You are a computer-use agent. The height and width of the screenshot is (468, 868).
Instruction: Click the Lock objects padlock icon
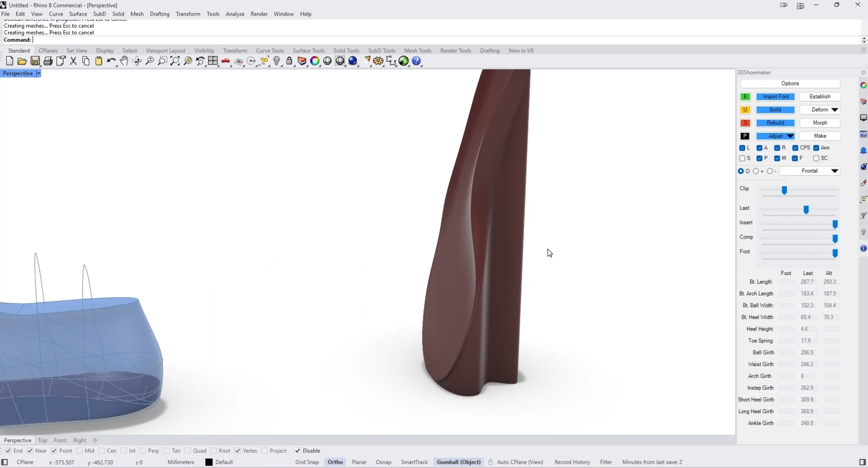289,61
